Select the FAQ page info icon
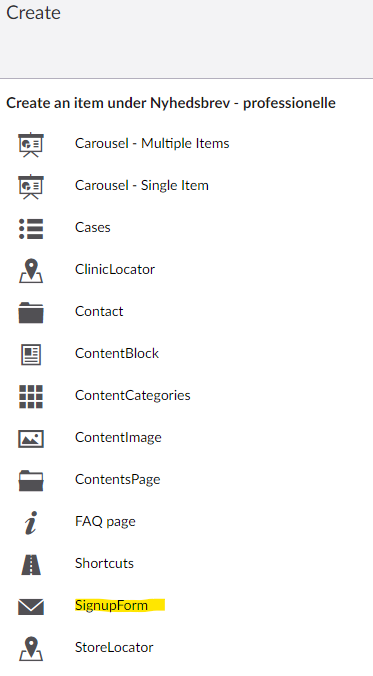 pos(31,523)
